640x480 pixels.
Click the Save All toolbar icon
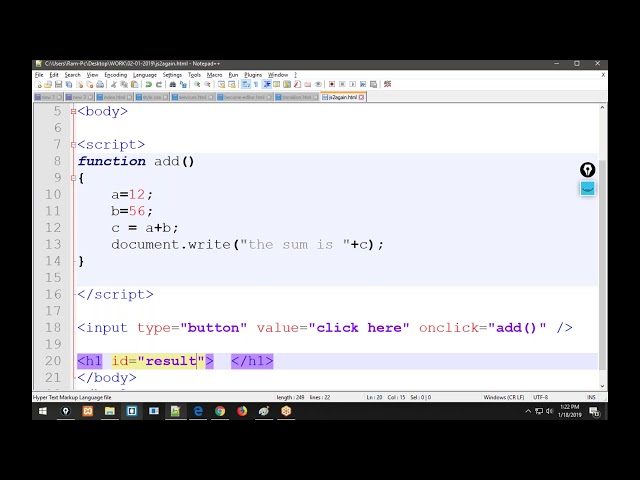coord(68,84)
